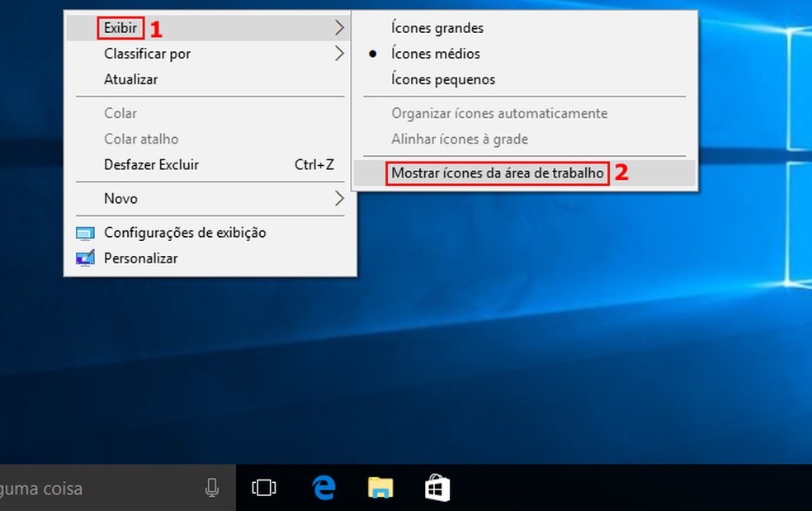The width and height of the screenshot is (812, 511).
Task: Click the Configurações de exibição monitor icon
Action: tap(86, 234)
